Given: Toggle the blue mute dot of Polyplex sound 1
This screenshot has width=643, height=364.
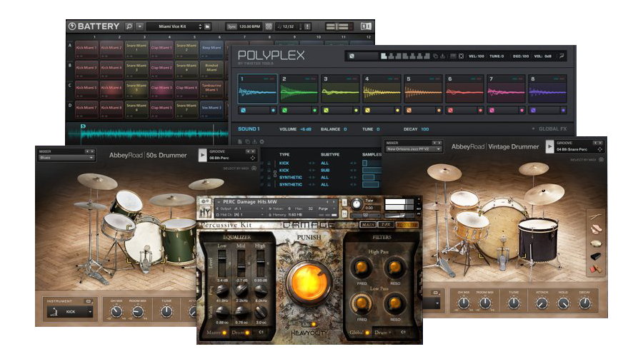Looking at the screenshot, I should point(273,110).
